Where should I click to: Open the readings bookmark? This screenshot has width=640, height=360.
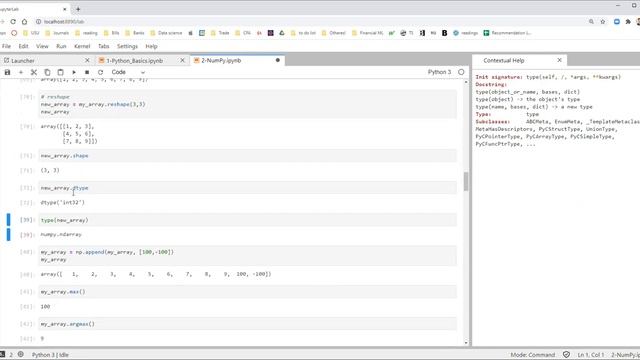tap(465, 33)
